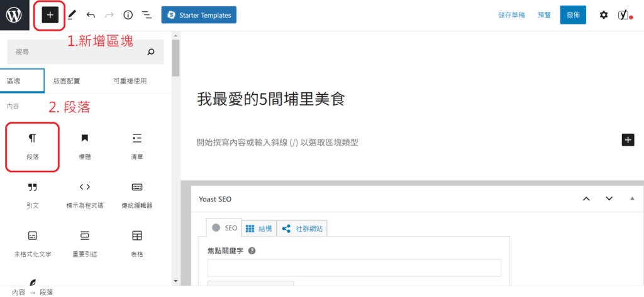
Task: Click the post title 我最愛的5間埔里美食
Action: (x=270, y=100)
